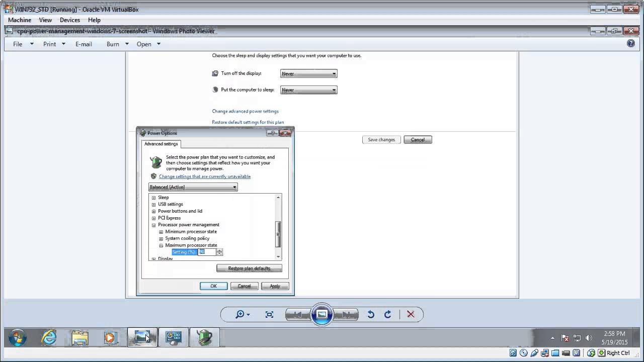Click 'Change settings that are currently unavailable'
Viewport: 644px width, 362px height.
click(205, 176)
